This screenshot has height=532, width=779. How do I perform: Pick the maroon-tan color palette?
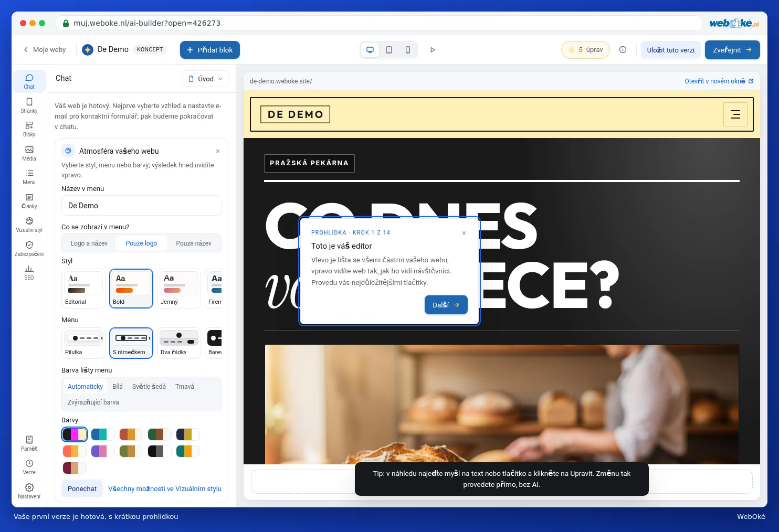[x=75, y=468]
